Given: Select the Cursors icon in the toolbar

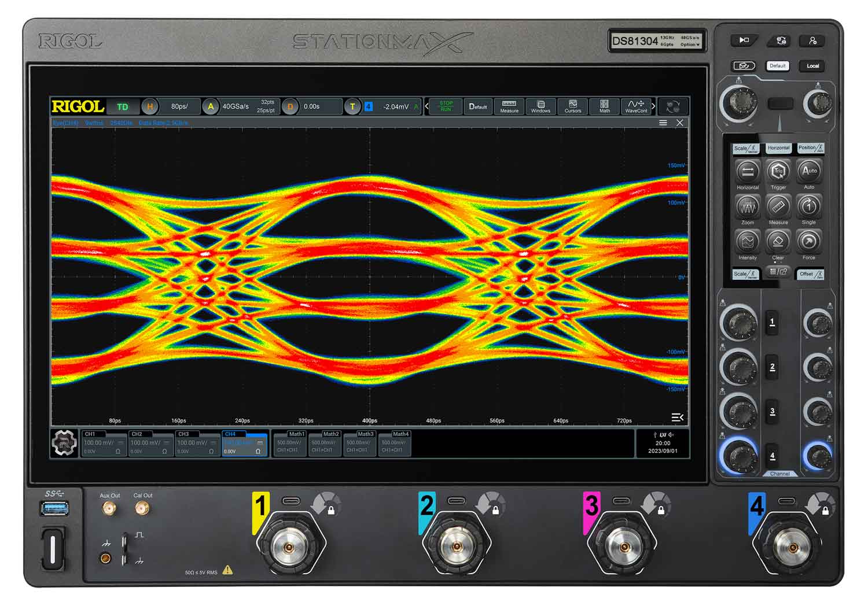Looking at the screenshot, I should 572,107.
